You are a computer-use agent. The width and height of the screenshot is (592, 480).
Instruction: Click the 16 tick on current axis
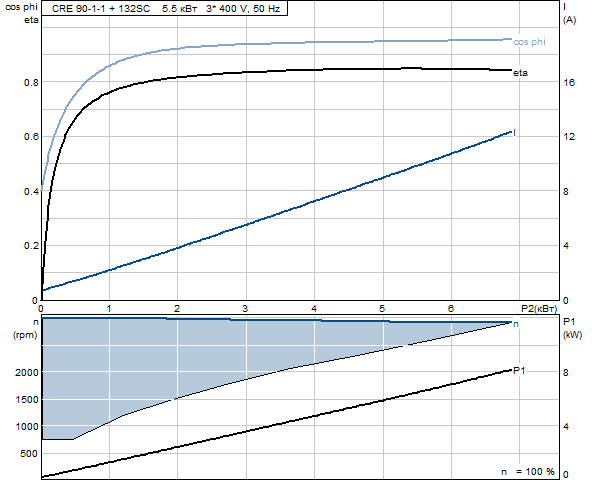coord(569,82)
